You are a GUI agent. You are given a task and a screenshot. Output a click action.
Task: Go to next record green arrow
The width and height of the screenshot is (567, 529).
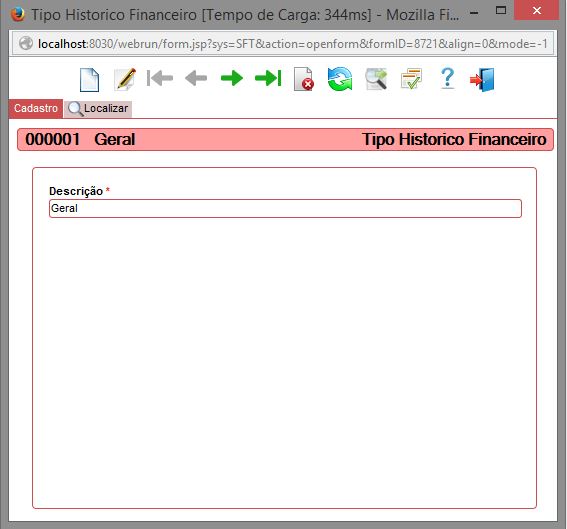coord(232,78)
